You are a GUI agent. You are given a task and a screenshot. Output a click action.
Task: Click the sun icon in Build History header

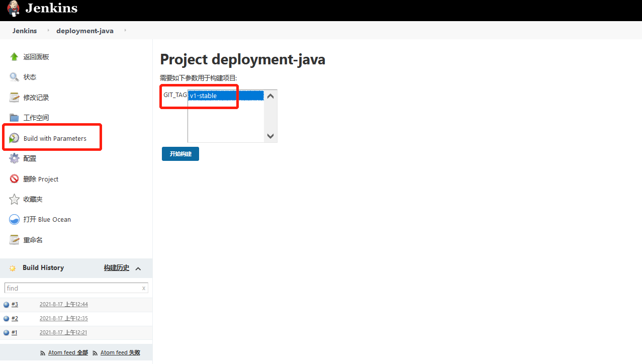pyautogui.click(x=13, y=268)
